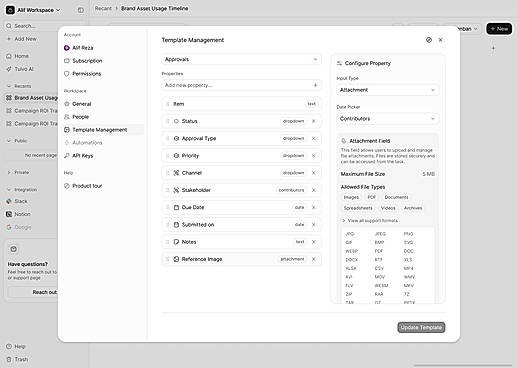Click the Reference Image property icon
This screenshot has height=368, width=518.
click(176, 259)
